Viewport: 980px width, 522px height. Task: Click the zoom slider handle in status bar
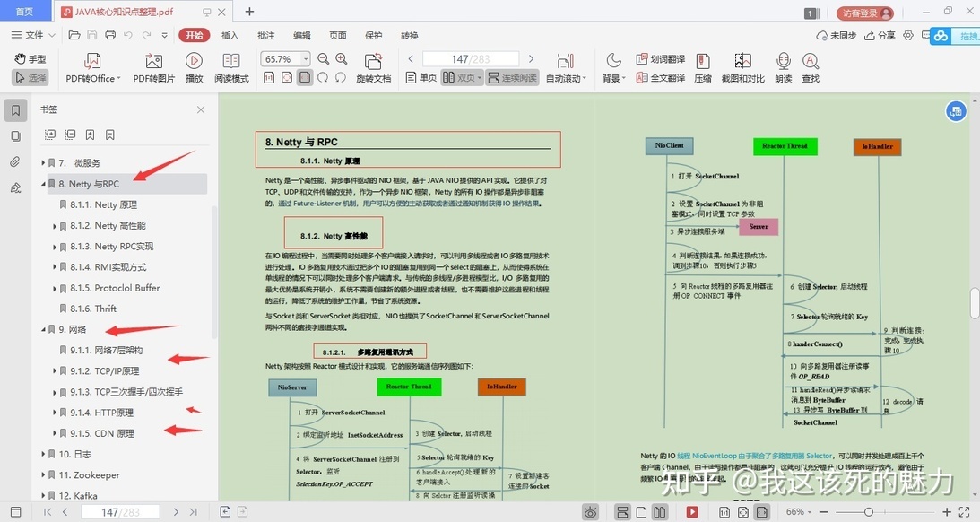click(x=868, y=512)
